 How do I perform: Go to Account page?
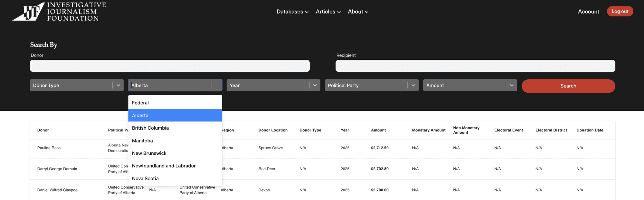pos(588,12)
